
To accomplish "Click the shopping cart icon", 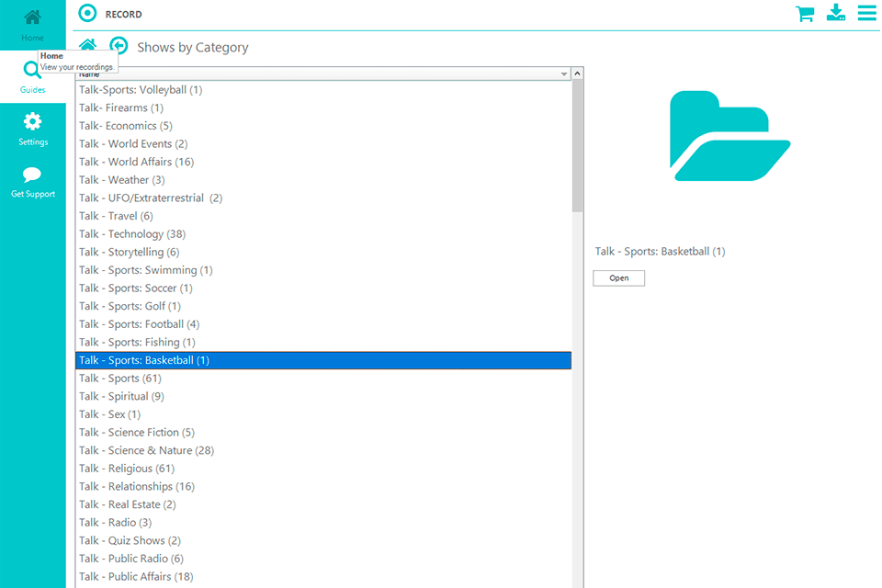I will point(805,14).
